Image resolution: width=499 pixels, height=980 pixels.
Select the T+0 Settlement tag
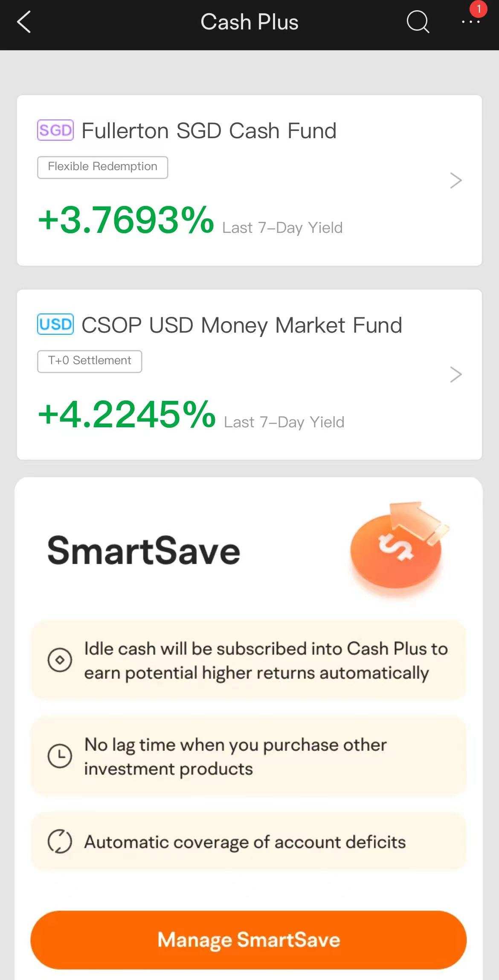[90, 361]
